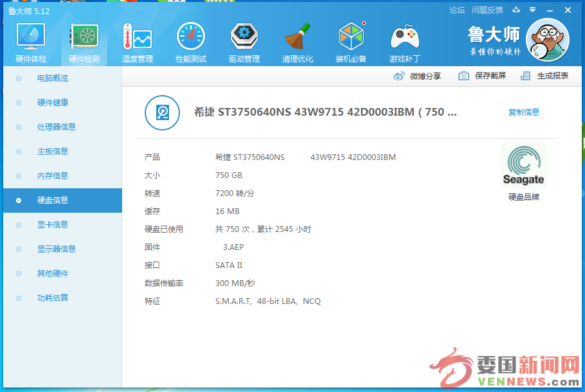Minimize the 鲁大师 window
Screen dimensions: 585x392
click(550, 10)
